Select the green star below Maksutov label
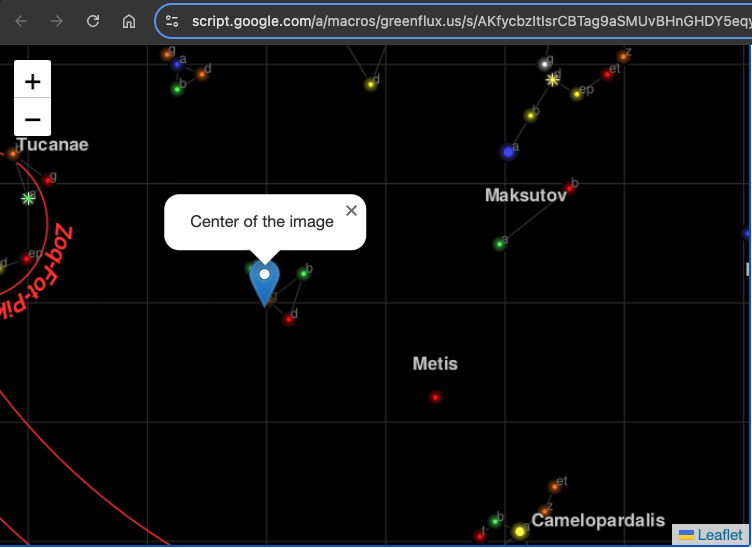 click(x=499, y=244)
